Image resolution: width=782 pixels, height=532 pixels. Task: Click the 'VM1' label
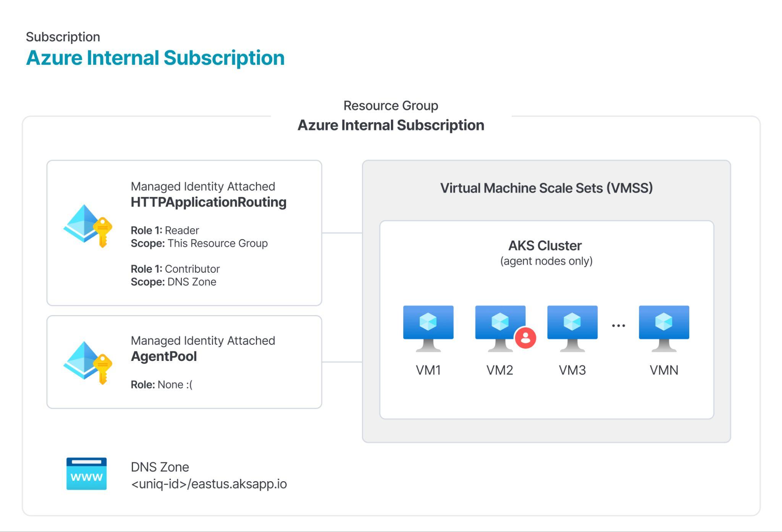428,370
